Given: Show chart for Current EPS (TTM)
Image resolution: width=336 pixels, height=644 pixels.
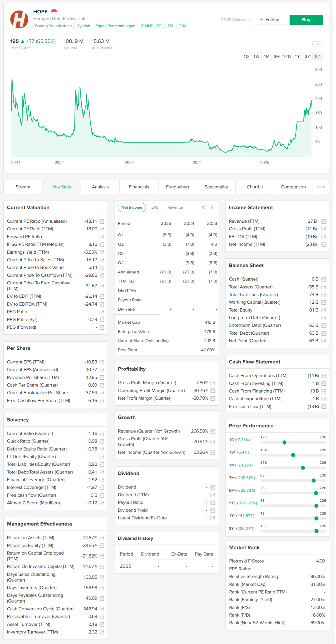Looking at the screenshot, I should tap(102, 362).
